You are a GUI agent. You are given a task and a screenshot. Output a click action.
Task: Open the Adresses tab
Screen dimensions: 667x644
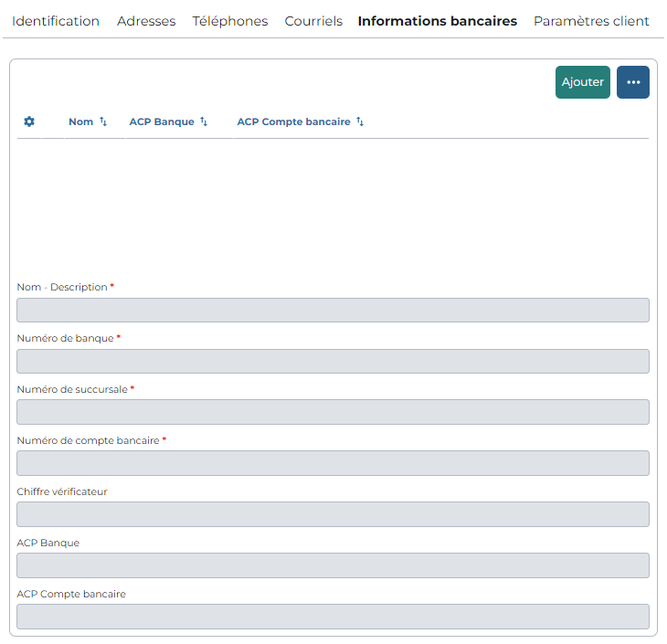tap(146, 21)
